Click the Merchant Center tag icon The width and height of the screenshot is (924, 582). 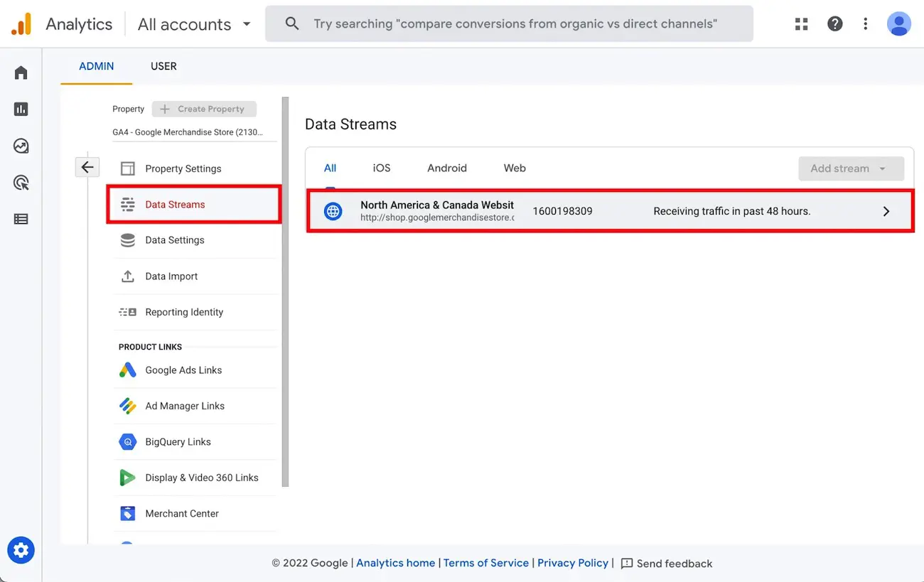click(128, 513)
